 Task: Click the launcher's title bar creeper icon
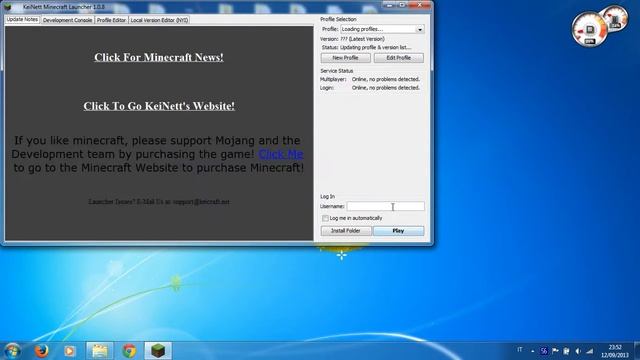point(8,7)
